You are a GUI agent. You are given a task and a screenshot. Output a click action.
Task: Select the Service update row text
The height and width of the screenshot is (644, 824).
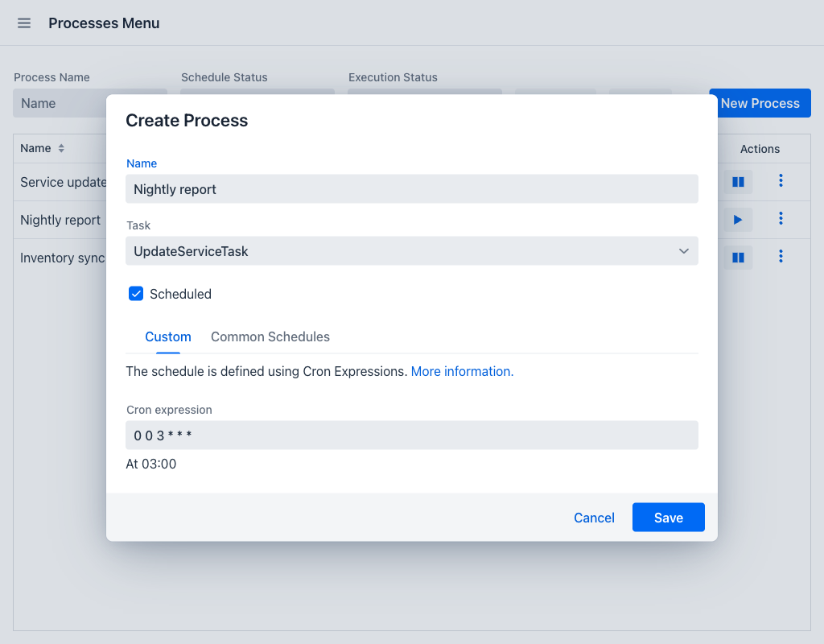pos(63,182)
